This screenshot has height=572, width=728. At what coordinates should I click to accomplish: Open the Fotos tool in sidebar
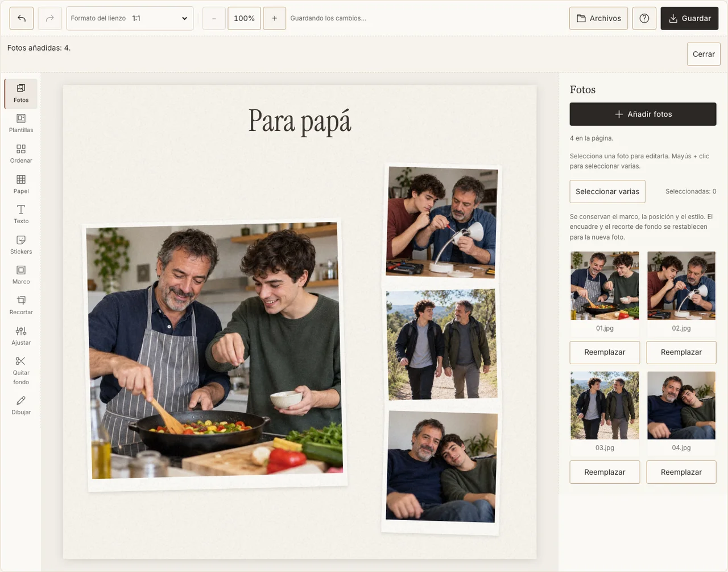coord(21,93)
